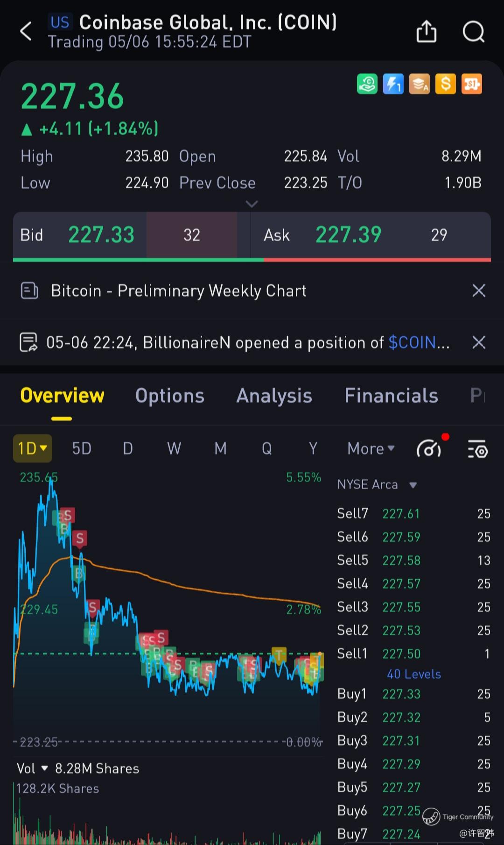The height and width of the screenshot is (845, 504).
Task: Dismiss the BillionaireN position banner
Action: tap(479, 342)
